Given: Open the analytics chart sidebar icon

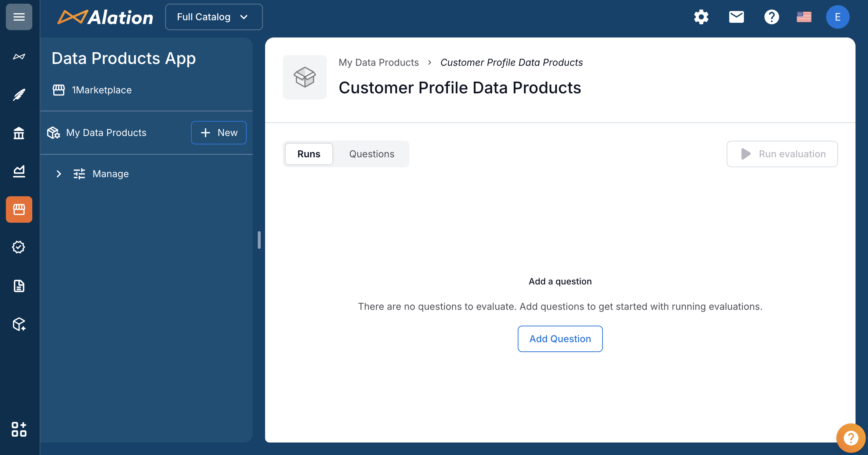Looking at the screenshot, I should pyautogui.click(x=19, y=171).
